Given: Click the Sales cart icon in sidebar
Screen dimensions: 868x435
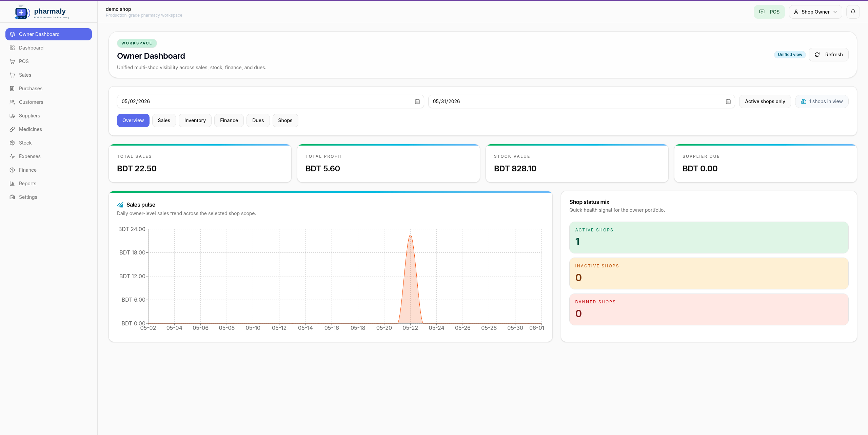Looking at the screenshot, I should 12,75.
